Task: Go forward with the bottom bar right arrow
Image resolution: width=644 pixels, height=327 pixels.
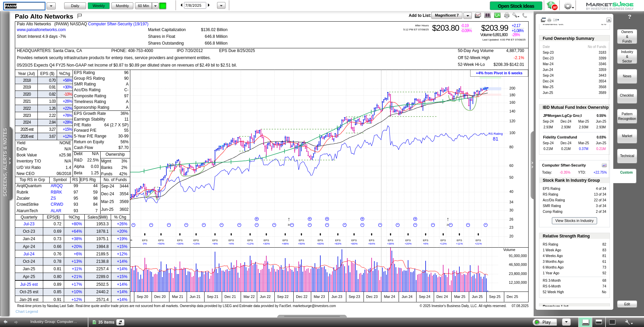Action: 16,322
